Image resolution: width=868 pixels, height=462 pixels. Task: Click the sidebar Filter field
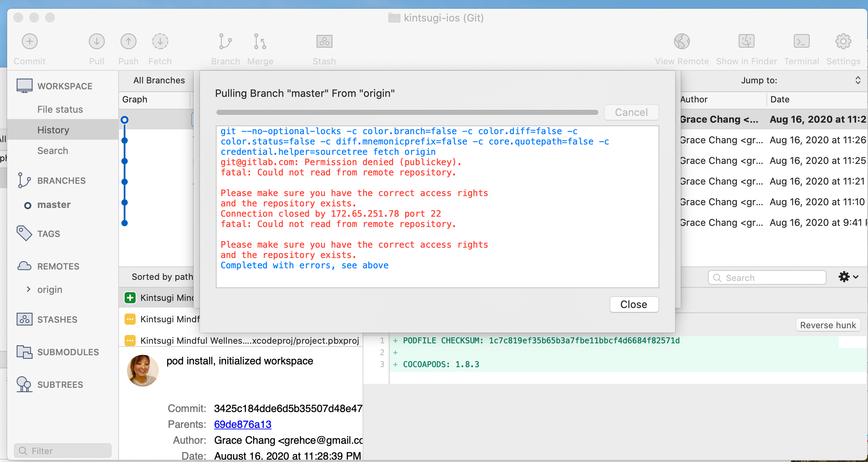point(63,451)
